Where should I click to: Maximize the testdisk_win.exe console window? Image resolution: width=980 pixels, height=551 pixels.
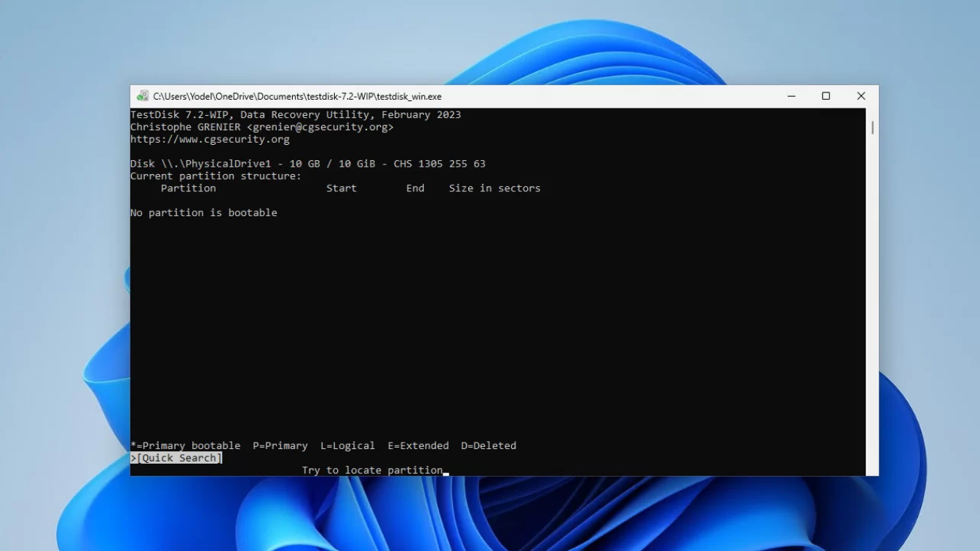[x=826, y=96]
